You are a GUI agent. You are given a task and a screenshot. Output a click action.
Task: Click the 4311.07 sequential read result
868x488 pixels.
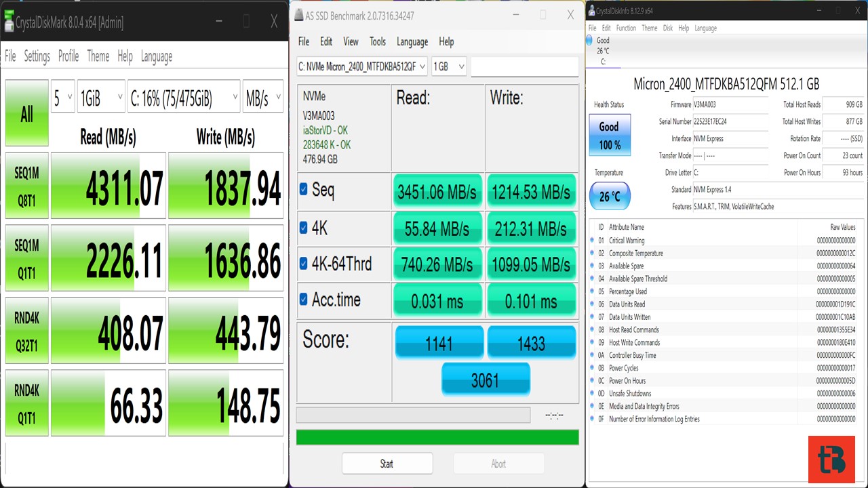tap(108, 186)
